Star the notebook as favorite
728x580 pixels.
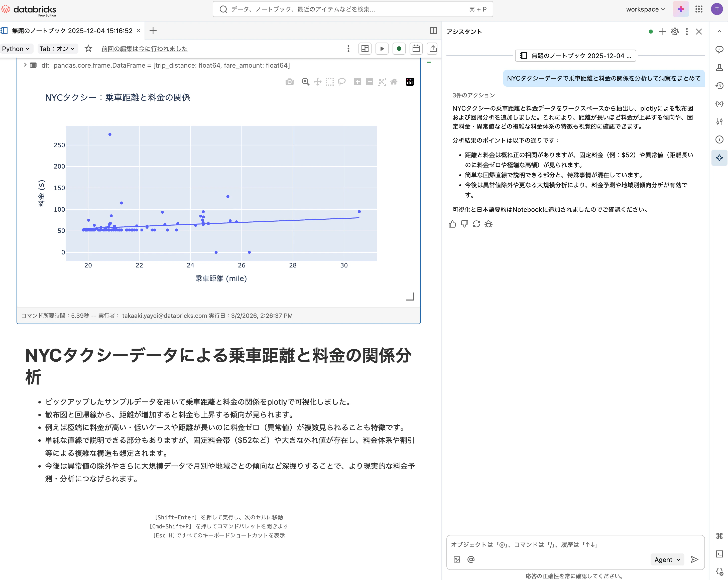88,49
